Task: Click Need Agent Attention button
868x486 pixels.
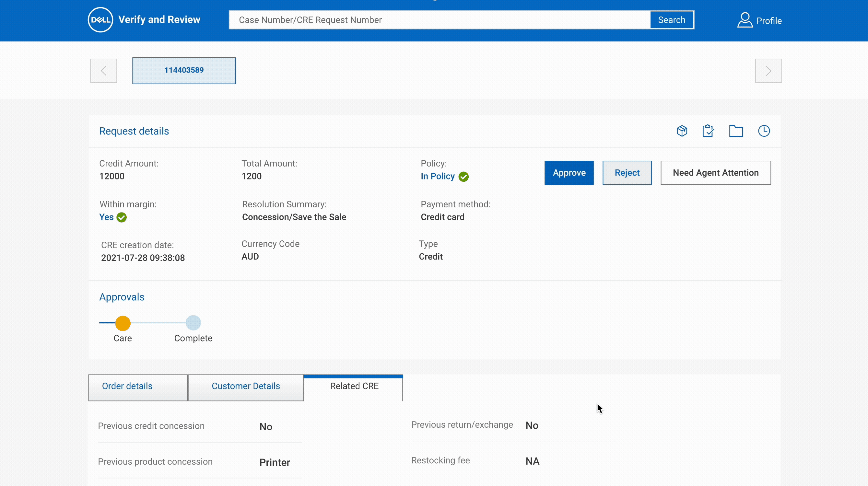Action: (x=715, y=173)
